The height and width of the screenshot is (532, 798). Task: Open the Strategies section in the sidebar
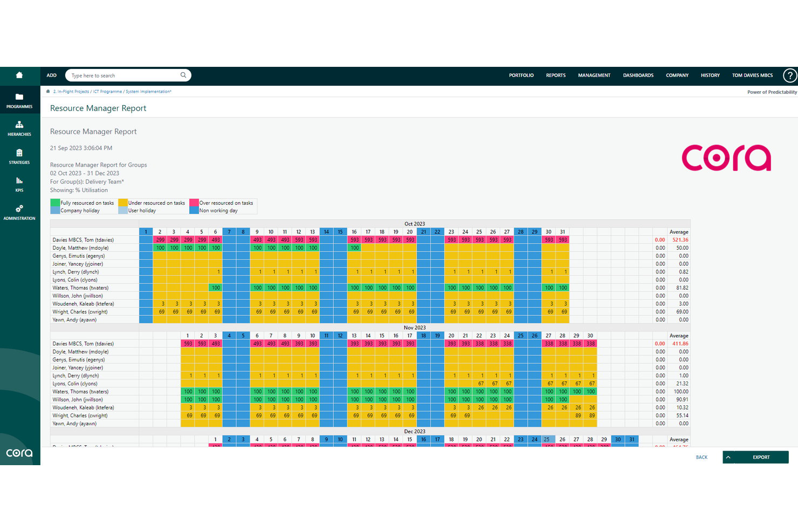pos(19,157)
